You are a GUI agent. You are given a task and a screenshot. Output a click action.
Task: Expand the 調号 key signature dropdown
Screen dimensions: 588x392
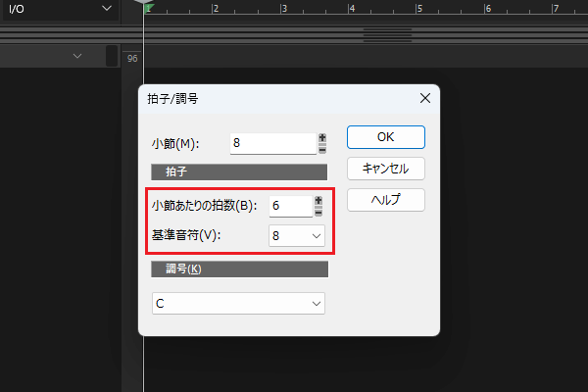click(x=238, y=305)
